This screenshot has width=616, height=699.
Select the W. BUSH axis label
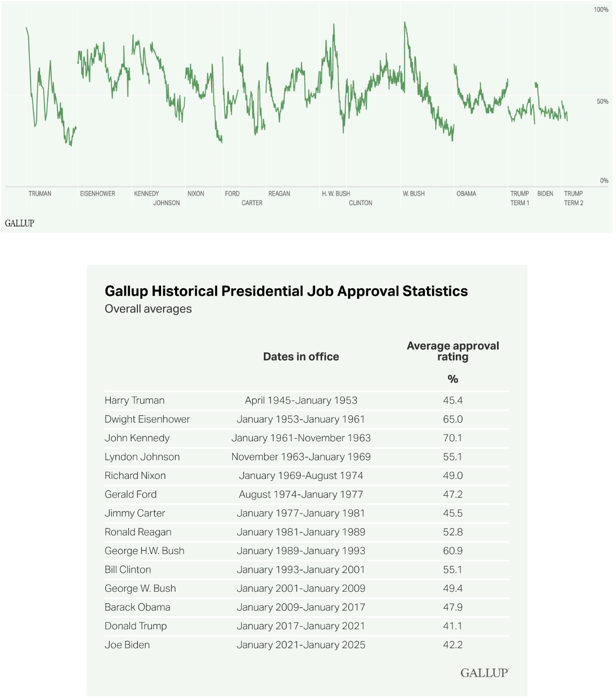pos(413,194)
